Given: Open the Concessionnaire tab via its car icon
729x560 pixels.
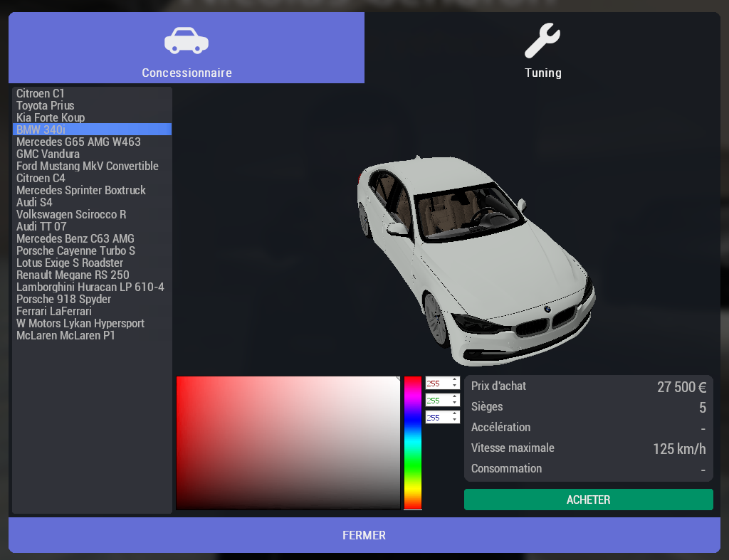Looking at the screenshot, I should (x=186, y=41).
